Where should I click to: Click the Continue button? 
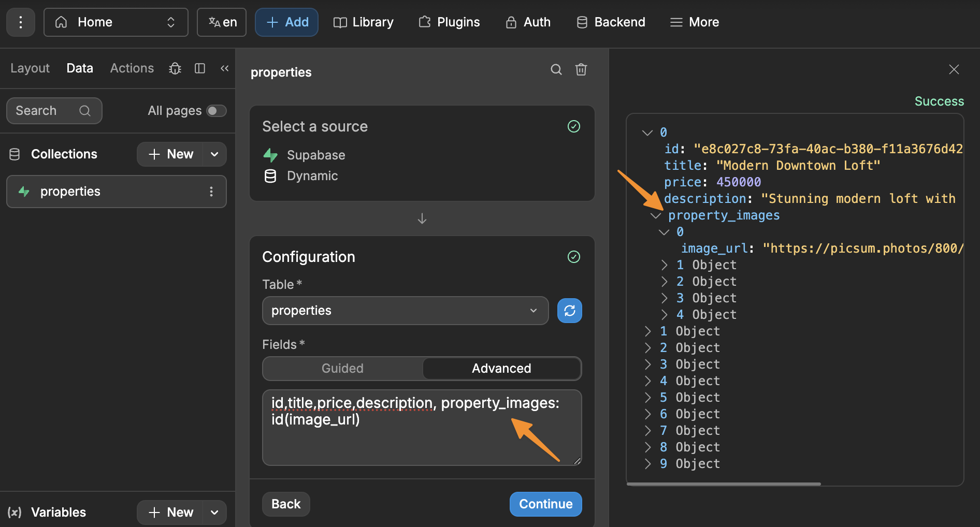[x=545, y=504]
